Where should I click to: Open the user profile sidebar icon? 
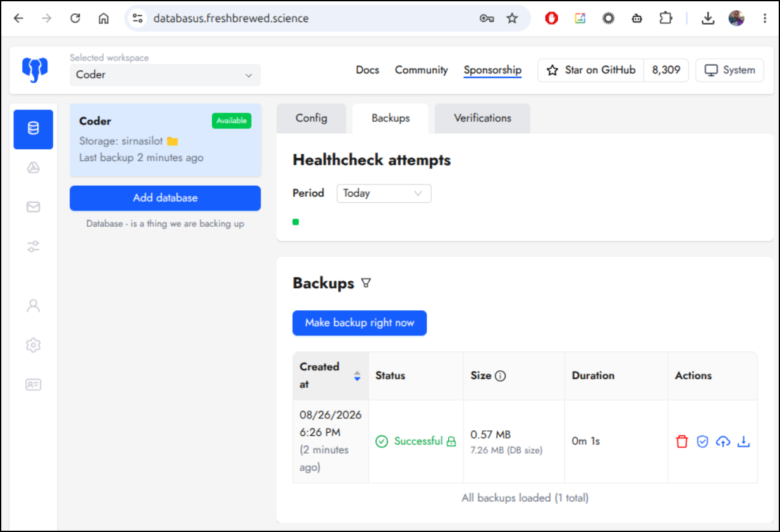coord(34,306)
